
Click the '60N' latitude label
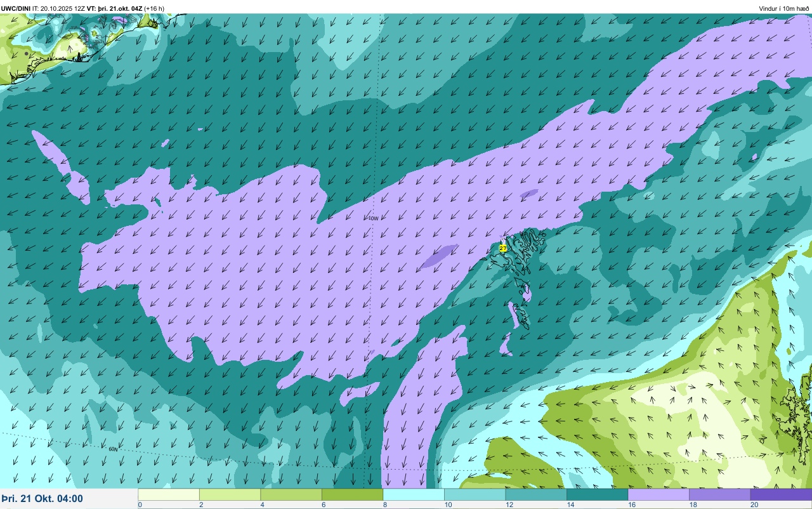(113, 449)
